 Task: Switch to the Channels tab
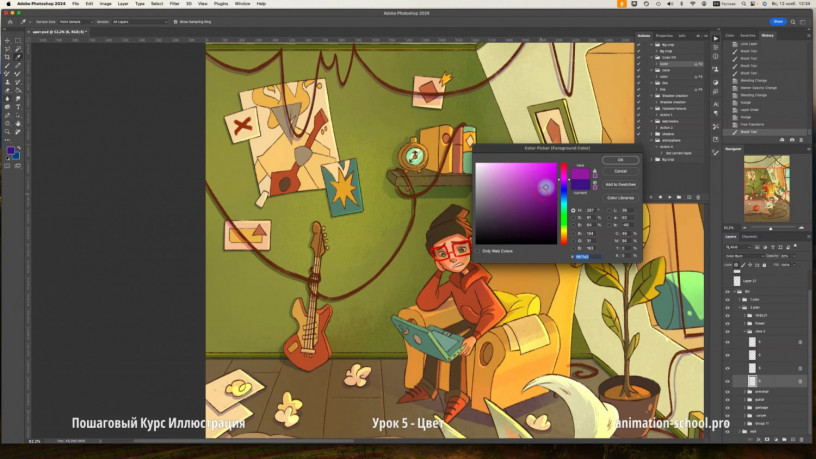[749, 236]
